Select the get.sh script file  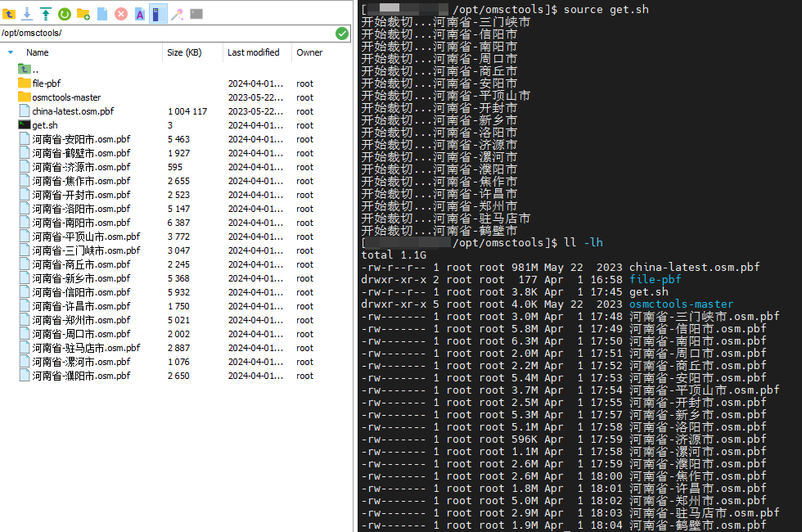pos(45,125)
